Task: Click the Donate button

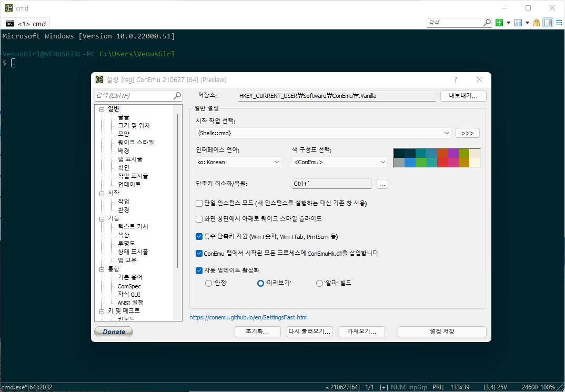Action: (x=114, y=332)
